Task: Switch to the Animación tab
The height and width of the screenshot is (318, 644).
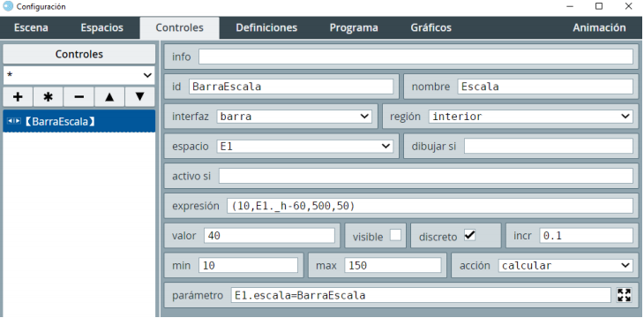Action: pyautogui.click(x=599, y=28)
